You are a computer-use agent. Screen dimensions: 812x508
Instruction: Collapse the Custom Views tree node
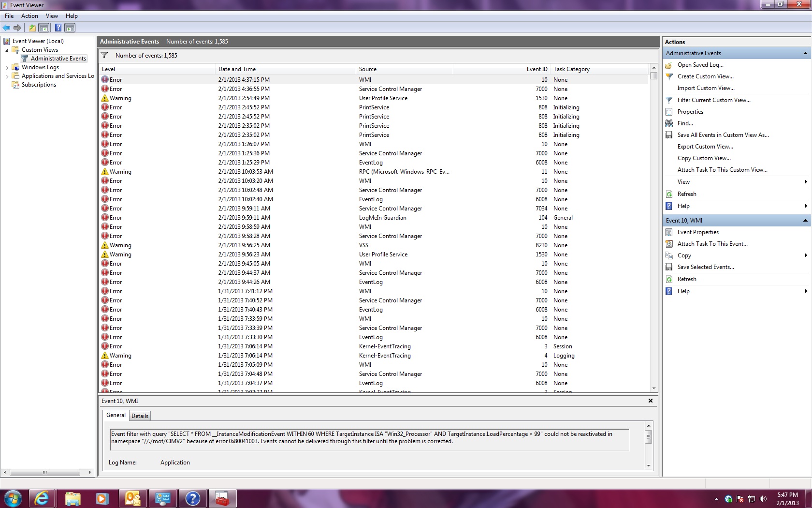tap(7, 50)
